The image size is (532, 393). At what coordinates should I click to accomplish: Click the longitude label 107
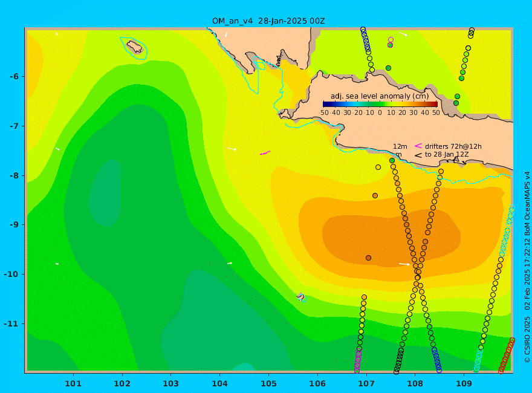point(366,384)
